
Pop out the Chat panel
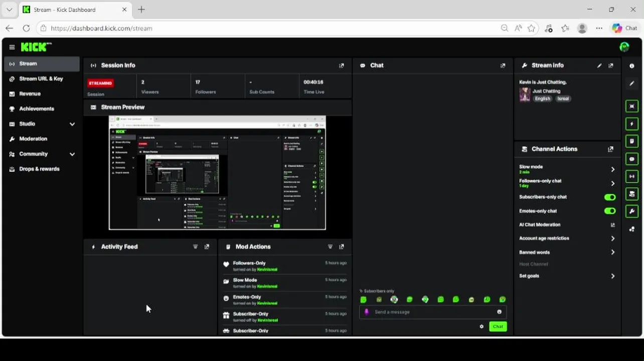503,65
